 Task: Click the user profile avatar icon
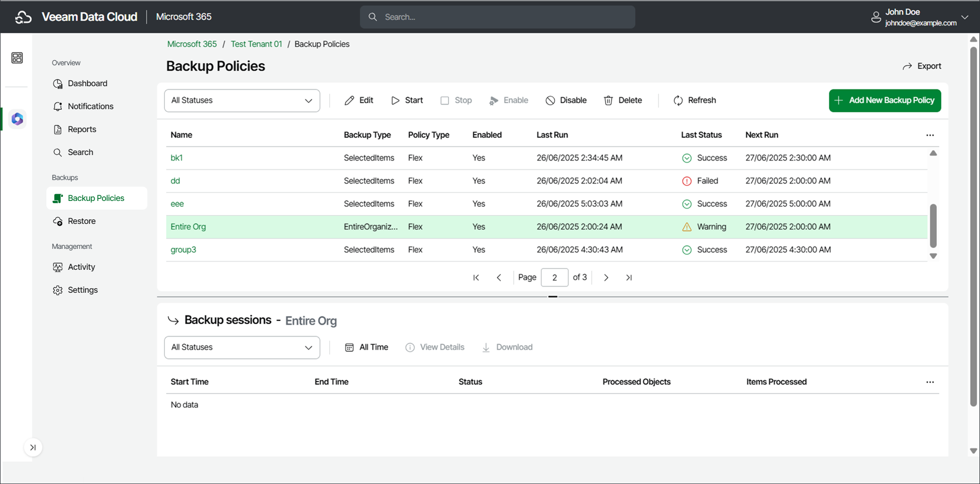(x=875, y=17)
